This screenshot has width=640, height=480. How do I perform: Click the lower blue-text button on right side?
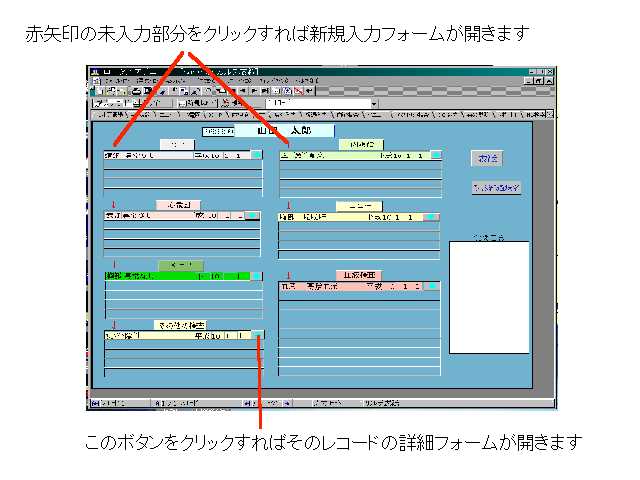point(496,188)
